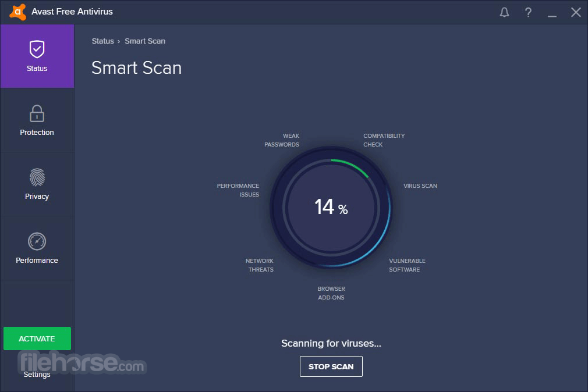Open Privacy via the fingerprint icon
Viewport: 588px width, 392px height.
click(37, 177)
